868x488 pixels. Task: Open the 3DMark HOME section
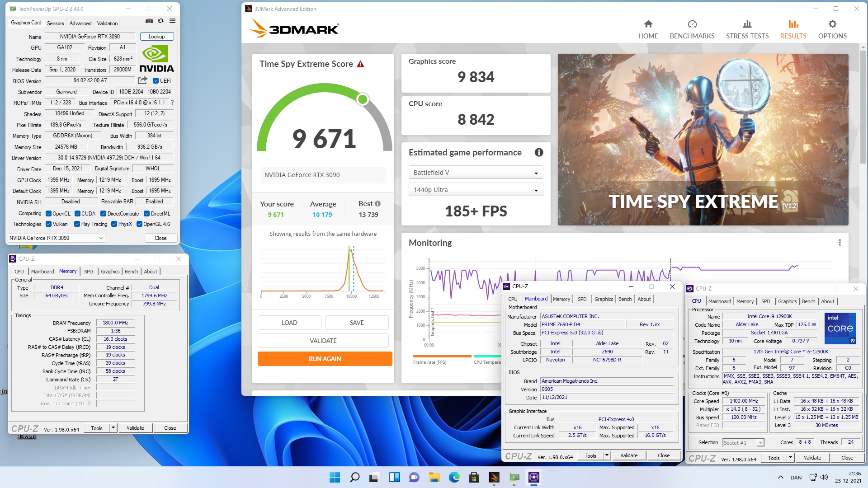[x=648, y=29]
